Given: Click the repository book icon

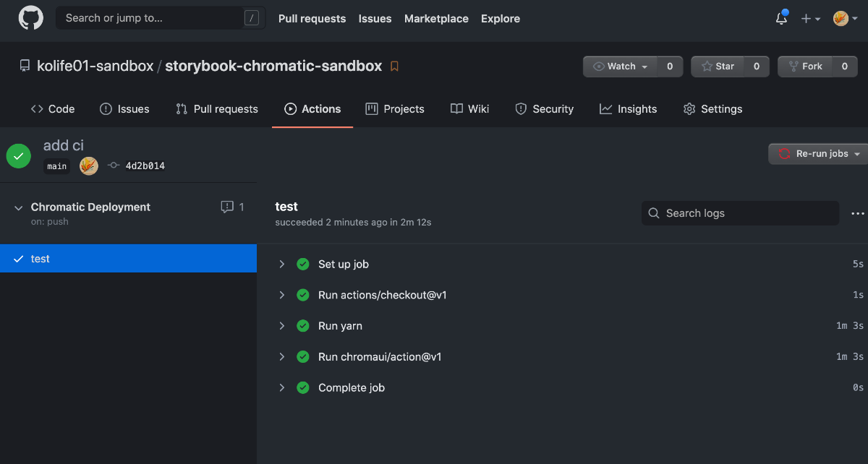Looking at the screenshot, I should coord(25,66).
